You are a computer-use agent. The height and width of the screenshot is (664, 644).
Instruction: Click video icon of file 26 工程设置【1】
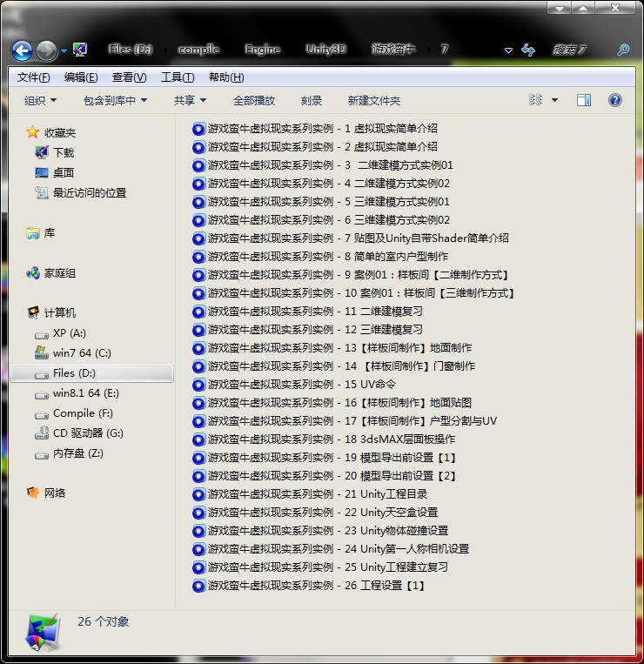198,586
